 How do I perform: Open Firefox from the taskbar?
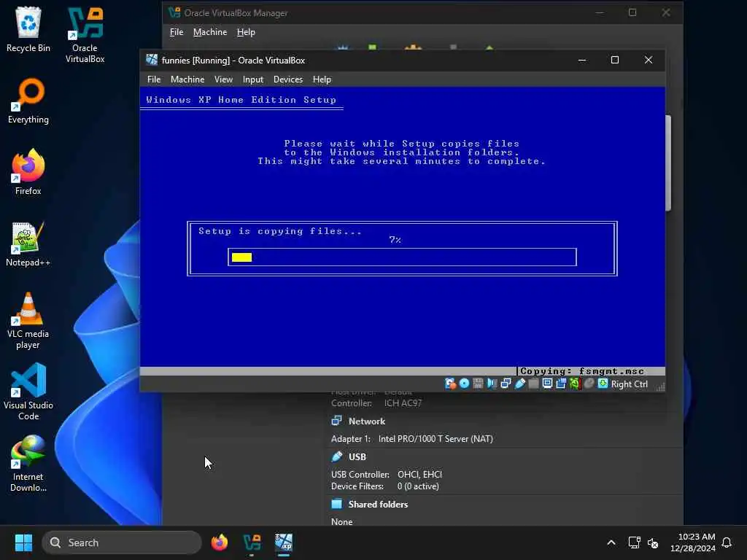219,542
